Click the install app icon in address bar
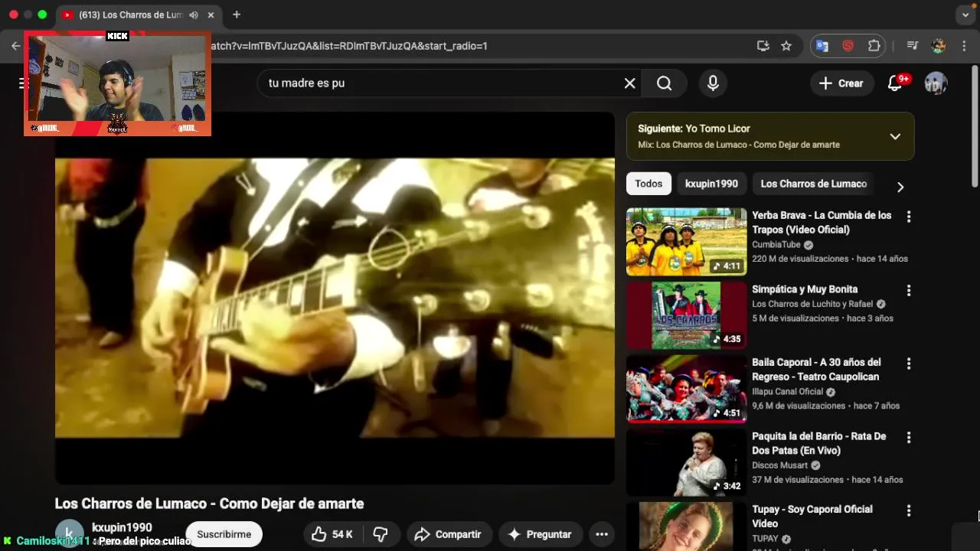This screenshot has width=980, height=551. 763,46
